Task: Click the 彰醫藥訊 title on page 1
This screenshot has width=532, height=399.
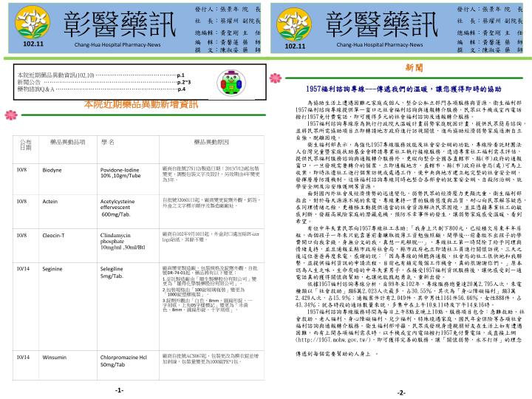Action: point(120,24)
